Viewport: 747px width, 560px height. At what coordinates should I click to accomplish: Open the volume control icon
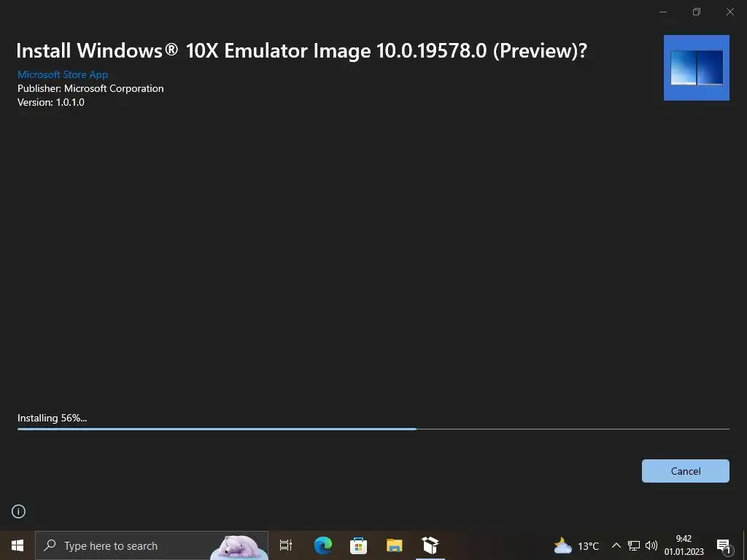tap(651, 545)
